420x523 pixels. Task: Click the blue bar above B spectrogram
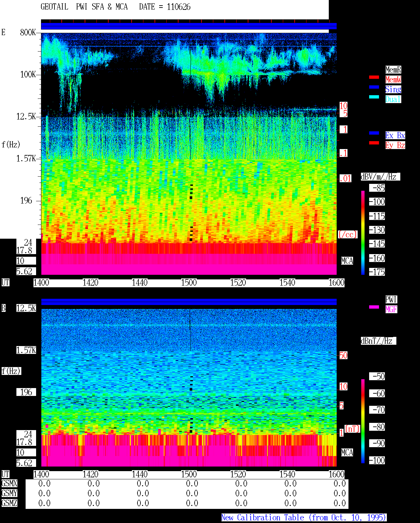coord(189,302)
